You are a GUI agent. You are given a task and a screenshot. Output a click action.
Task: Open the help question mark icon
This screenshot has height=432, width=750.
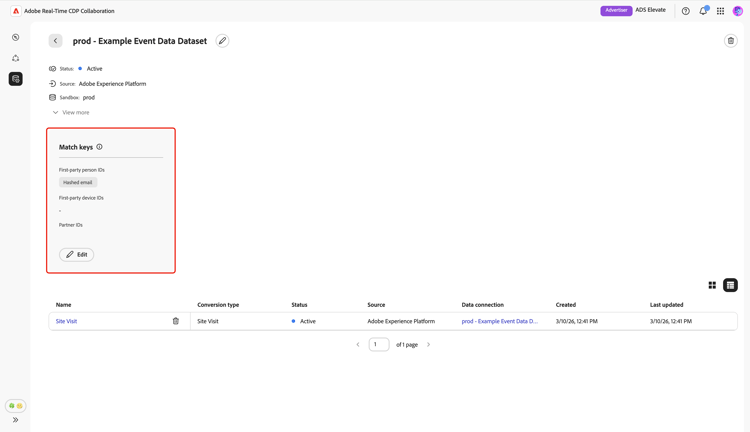[x=685, y=11]
